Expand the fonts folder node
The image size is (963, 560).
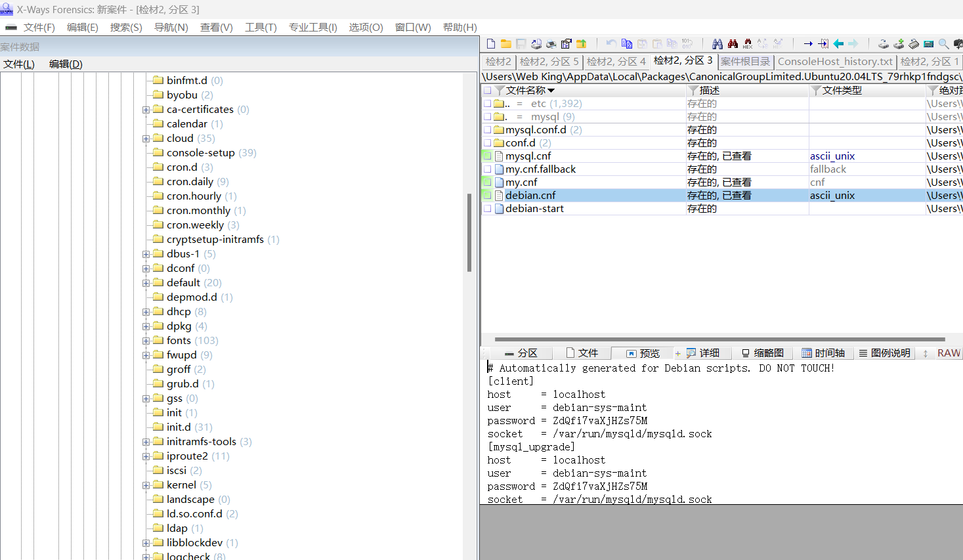[x=146, y=341]
